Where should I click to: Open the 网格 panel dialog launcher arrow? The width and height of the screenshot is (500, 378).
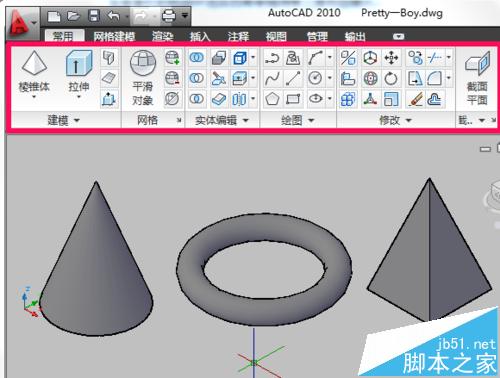click(x=179, y=120)
